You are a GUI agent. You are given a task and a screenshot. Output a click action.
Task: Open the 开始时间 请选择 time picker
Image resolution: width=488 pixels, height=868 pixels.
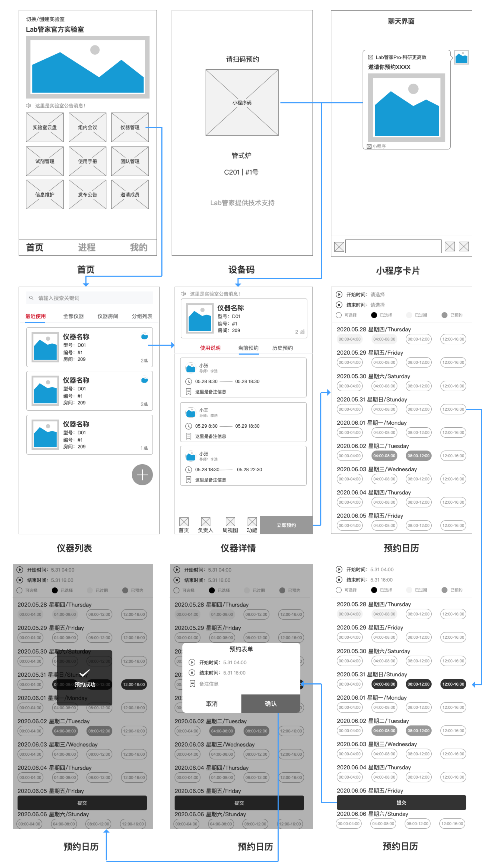[x=360, y=294]
